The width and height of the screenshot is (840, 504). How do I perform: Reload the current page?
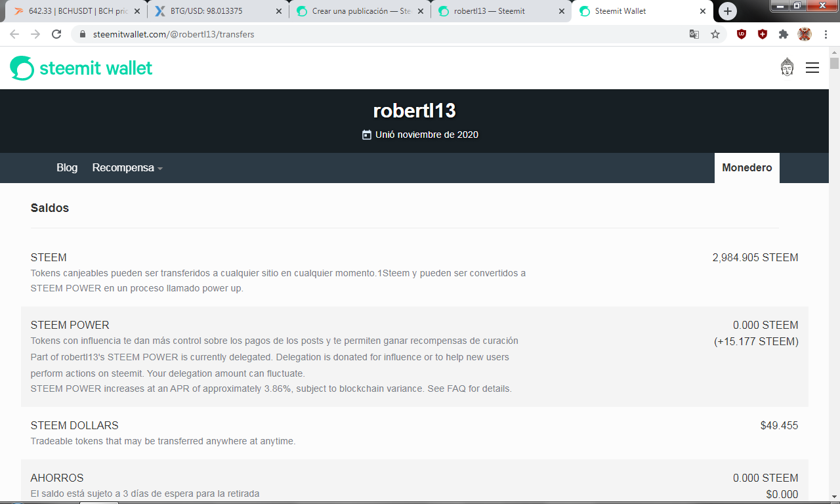56,34
